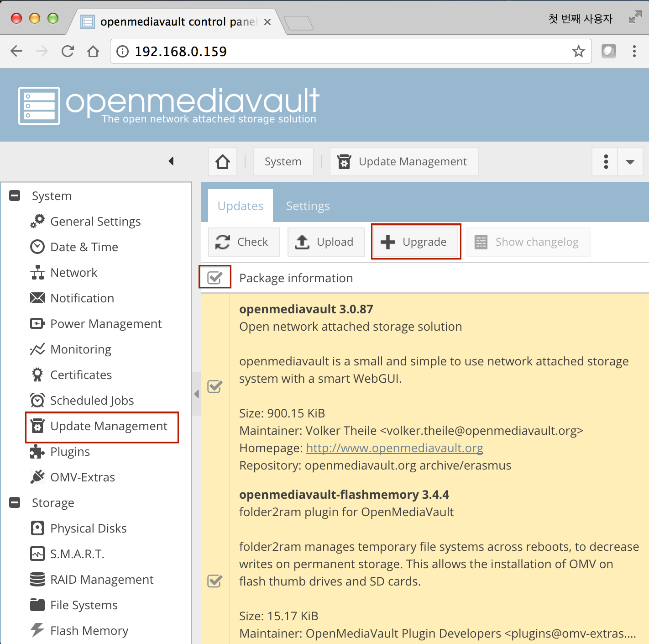Screen dimensions: 649x644
Task: Open the Physical Disks drive icon
Action: (x=37, y=528)
